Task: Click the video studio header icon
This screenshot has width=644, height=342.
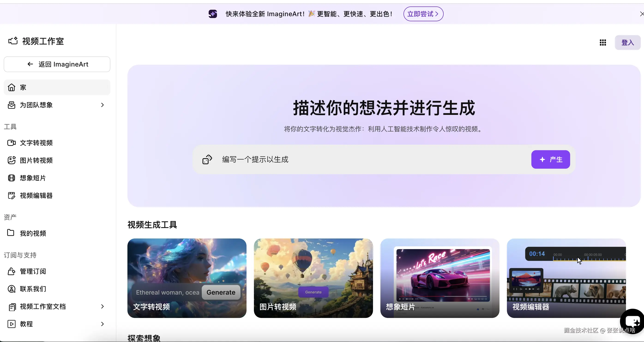Action: [13, 41]
